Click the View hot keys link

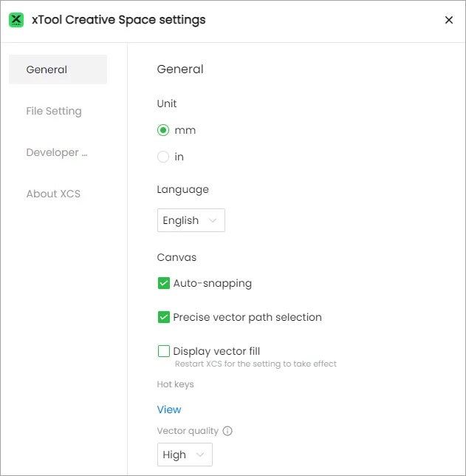pos(169,409)
